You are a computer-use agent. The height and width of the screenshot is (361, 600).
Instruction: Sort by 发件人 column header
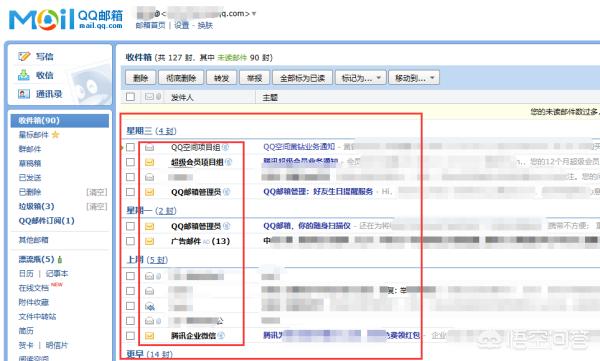182,98
